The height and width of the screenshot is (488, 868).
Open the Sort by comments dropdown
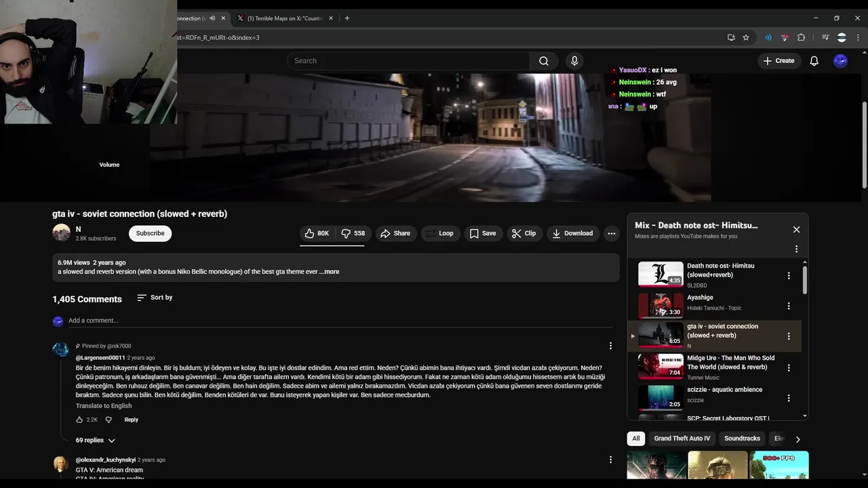(x=155, y=298)
